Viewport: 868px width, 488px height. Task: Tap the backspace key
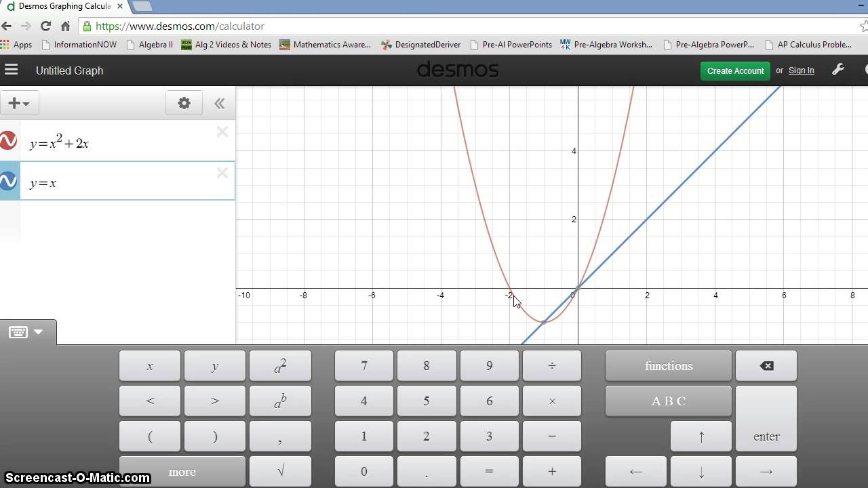pyautogui.click(x=766, y=366)
